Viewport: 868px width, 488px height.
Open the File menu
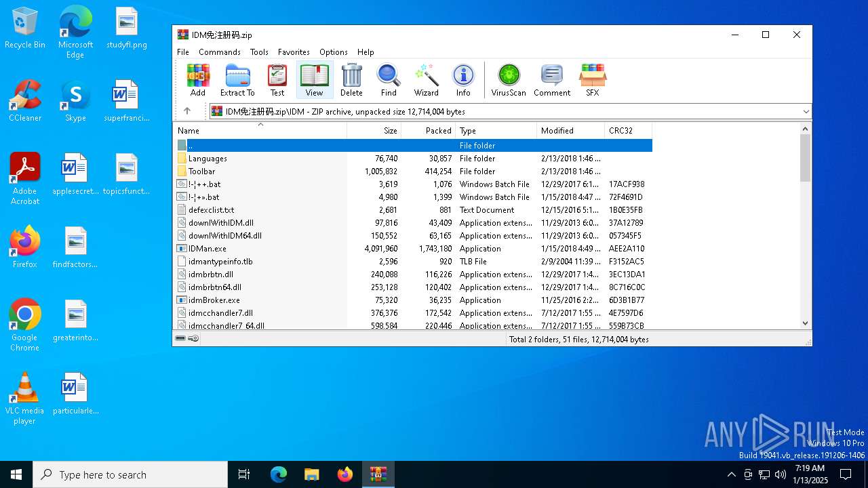183,52
